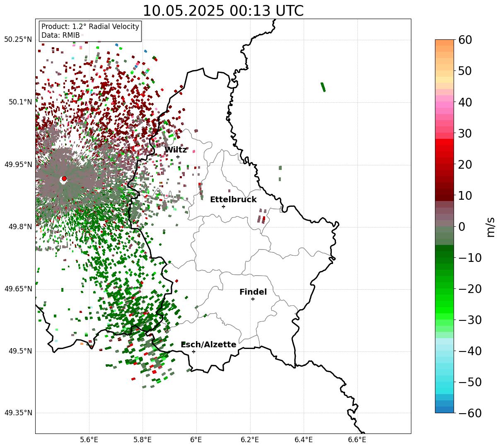Click the colorbar 10 tick label
Viewport: 500px width, 448px height.
464,195
